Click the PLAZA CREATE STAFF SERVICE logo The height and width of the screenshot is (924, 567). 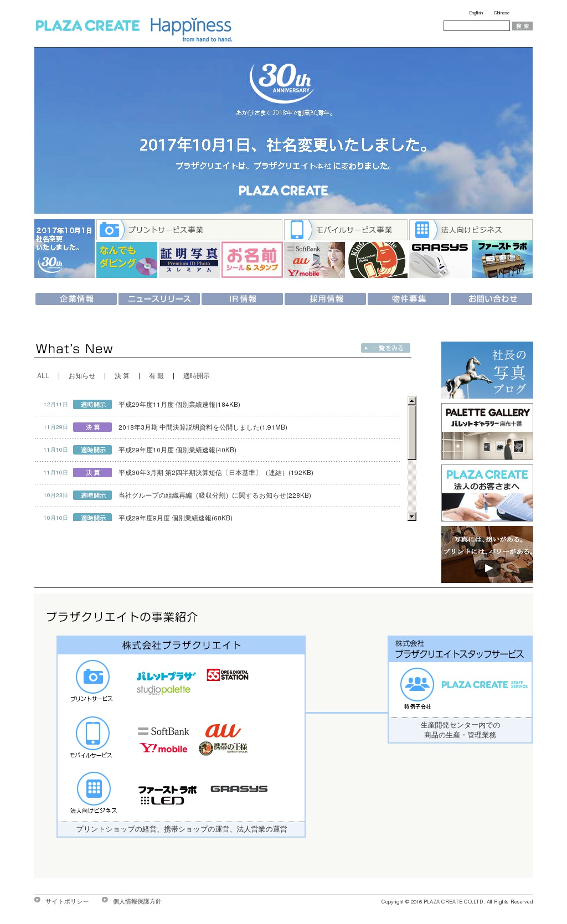pyautogui.click(x=484, y=685)
